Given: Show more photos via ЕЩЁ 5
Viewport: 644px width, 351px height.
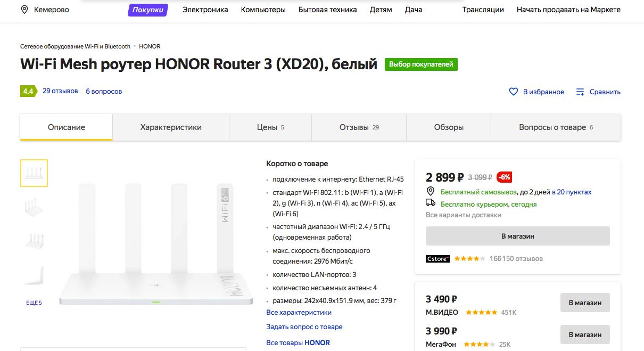Looking at the screenshot, I should pos(34,303).
